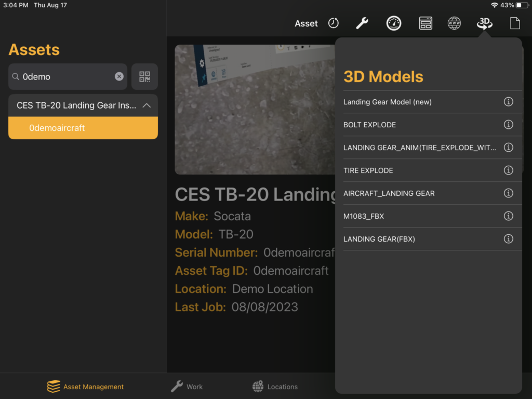Open the documents toolbar icon
Viewport: 532px width, 399px height.
(514, 23)
